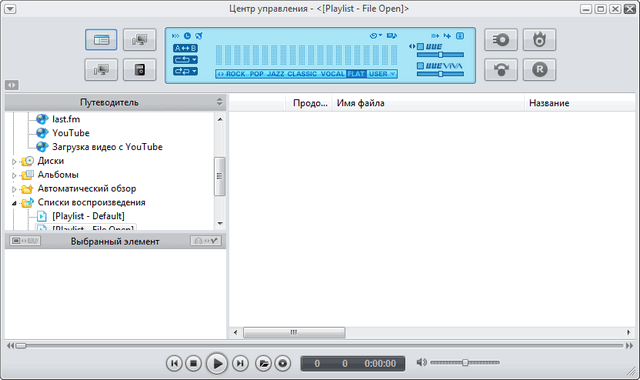Open the Media Center view button
This screenshot has height=380, width=640.
101,40
